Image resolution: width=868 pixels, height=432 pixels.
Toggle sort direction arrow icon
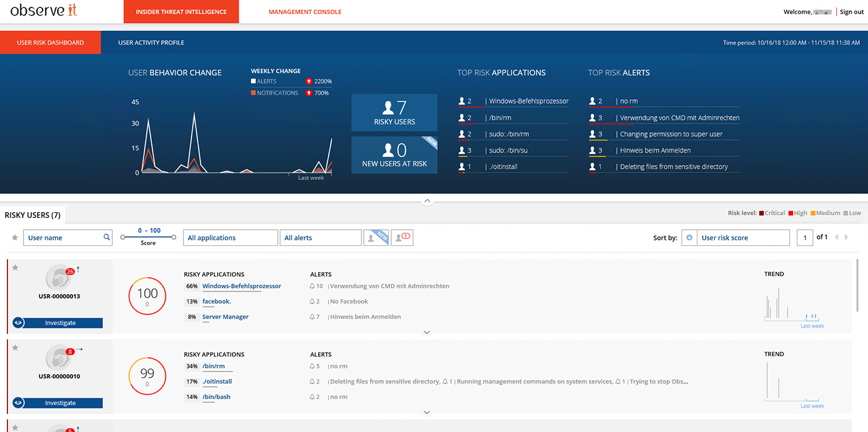click(689, 238)
